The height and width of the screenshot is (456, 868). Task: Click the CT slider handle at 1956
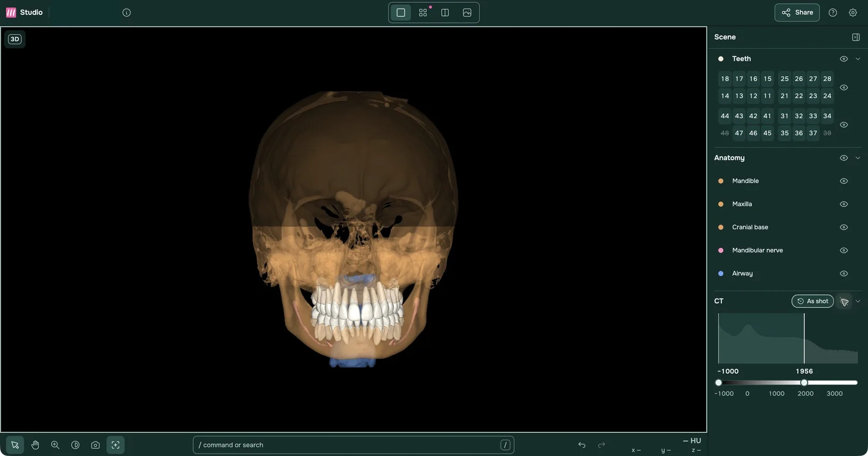pos(804,383)
